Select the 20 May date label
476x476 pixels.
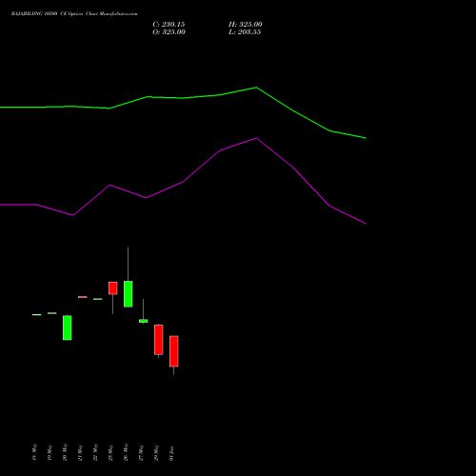coord(65,452)
